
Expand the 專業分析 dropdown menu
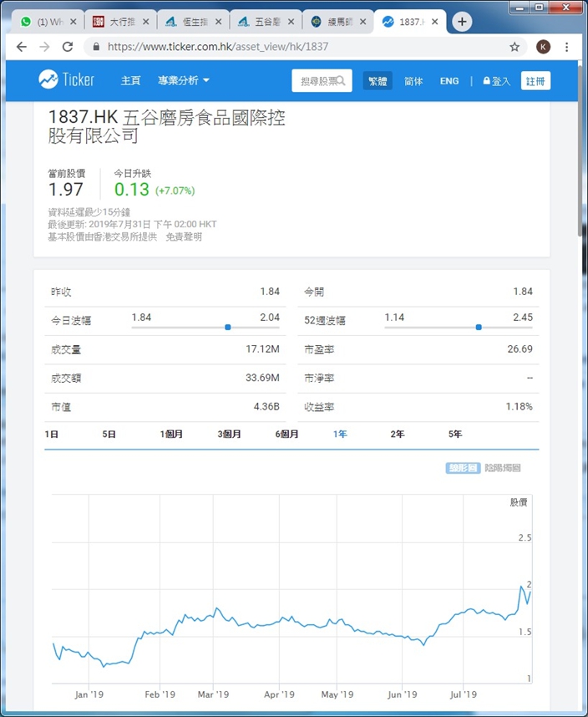coord(183,80)
